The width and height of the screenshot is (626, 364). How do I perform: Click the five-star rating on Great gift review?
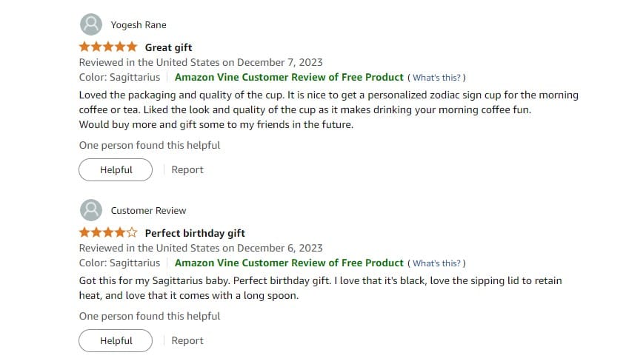(x=108, y=47)
